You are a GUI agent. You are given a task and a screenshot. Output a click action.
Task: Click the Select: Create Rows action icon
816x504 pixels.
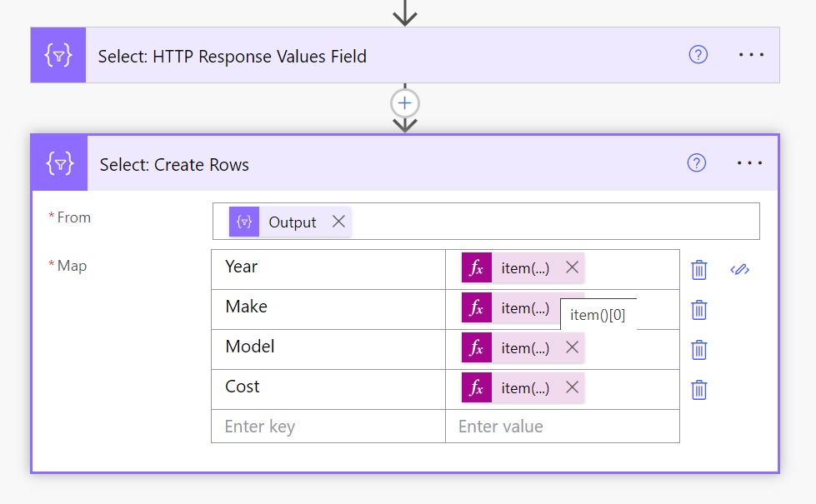(x=59, y=162)
